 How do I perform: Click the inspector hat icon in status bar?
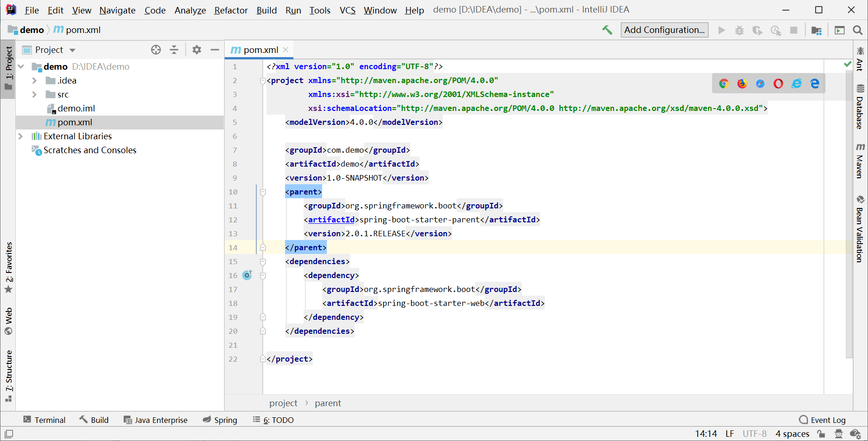point(839,434)
